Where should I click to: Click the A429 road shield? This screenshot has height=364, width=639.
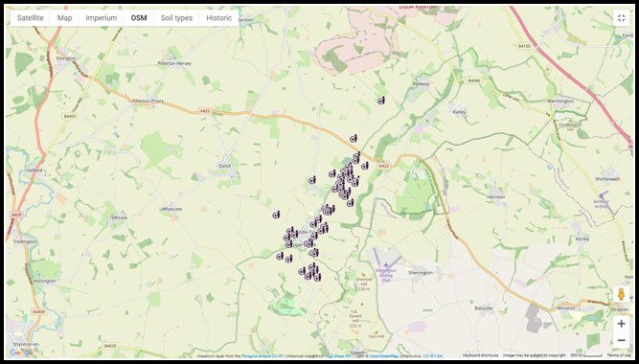tap(16, 215)
